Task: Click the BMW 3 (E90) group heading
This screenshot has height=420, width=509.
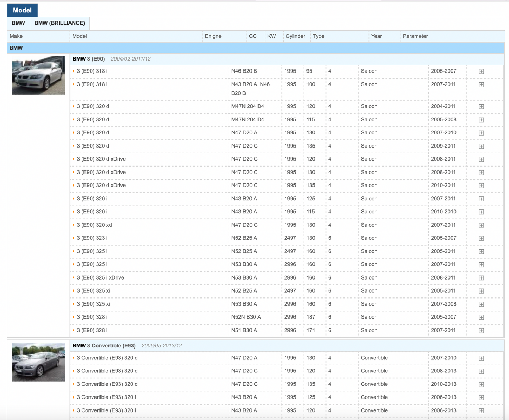Action: click(x=88, y=59)
